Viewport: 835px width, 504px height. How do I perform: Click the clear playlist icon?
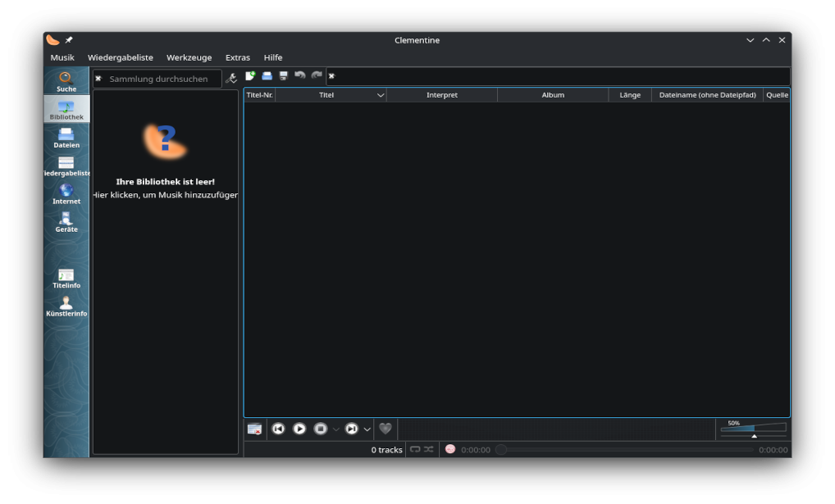pyautogui.click(x=254, y=429)
